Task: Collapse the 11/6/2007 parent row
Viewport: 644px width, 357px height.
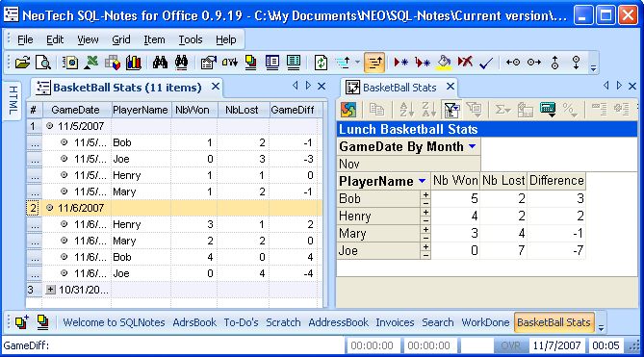Action: (x=50, y=208)
